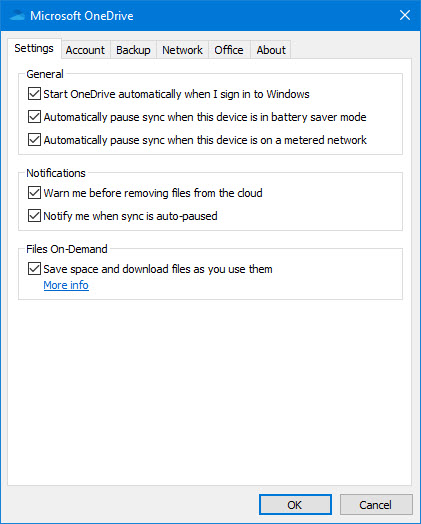Click the Cancel button
Viewport: 421px width, 524px height.
[376, 505]
